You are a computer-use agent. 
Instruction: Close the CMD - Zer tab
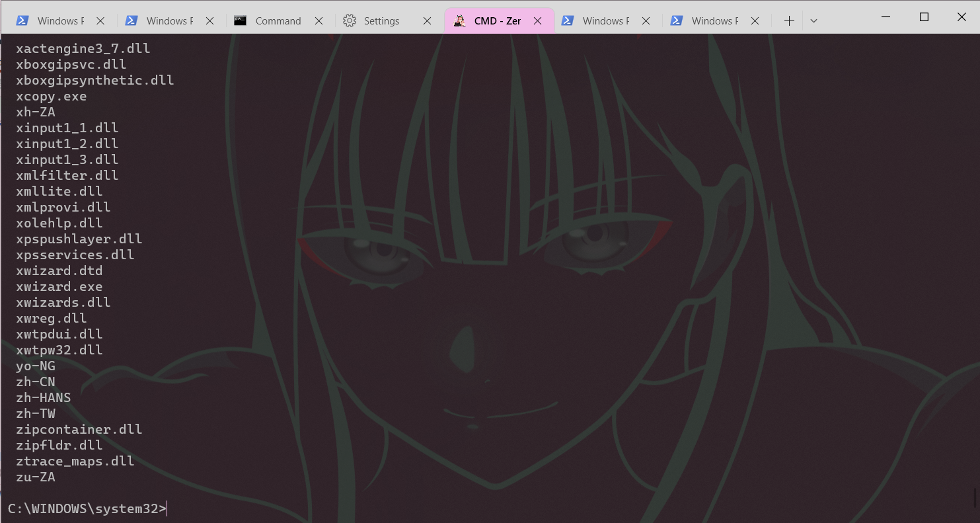tap(537, 20)
